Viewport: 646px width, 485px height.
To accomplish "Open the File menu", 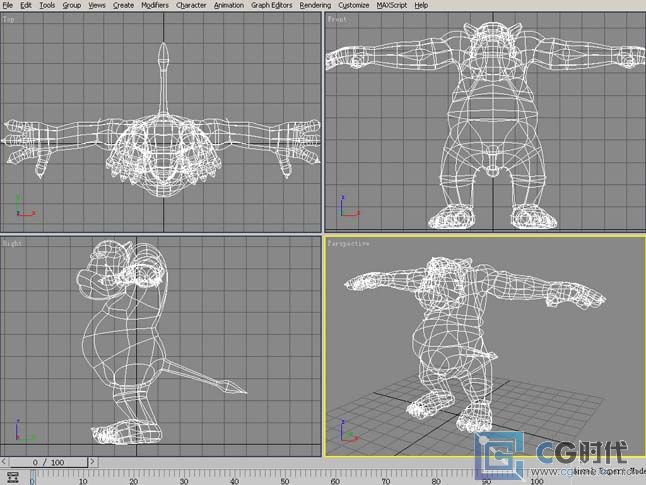I will [7, 5].
